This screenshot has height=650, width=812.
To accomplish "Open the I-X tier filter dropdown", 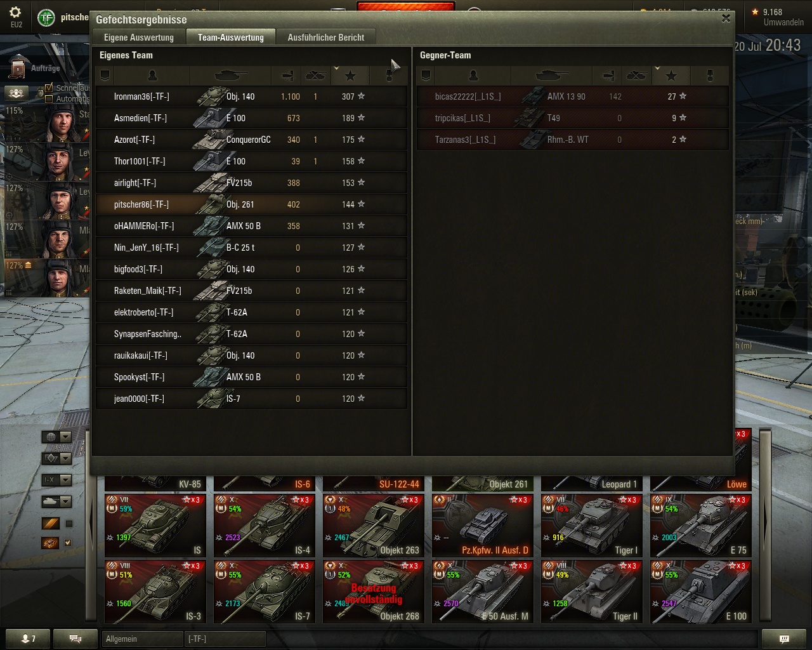I will pos(56,480).
